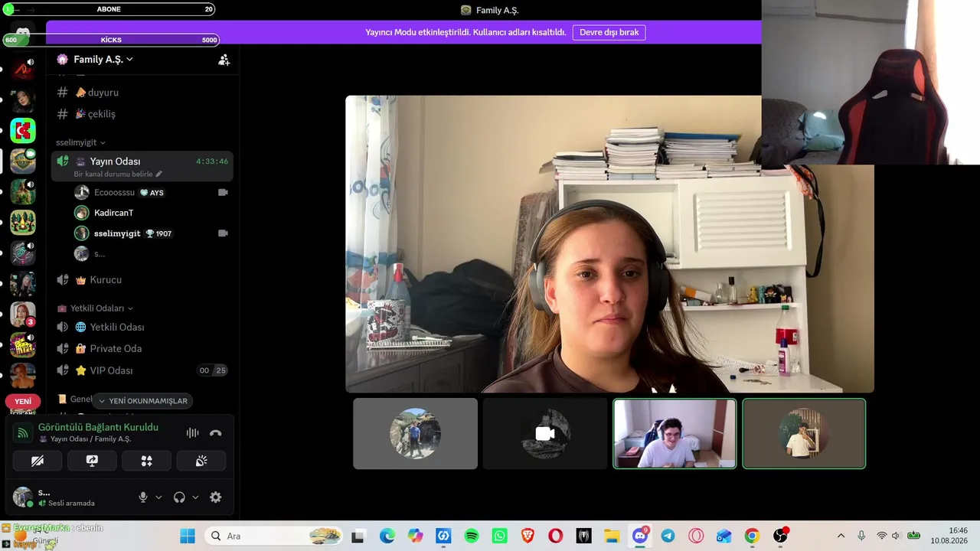
Task: Set channel status via Bir kanal durumu belirle
Action: tap(118, 174)
